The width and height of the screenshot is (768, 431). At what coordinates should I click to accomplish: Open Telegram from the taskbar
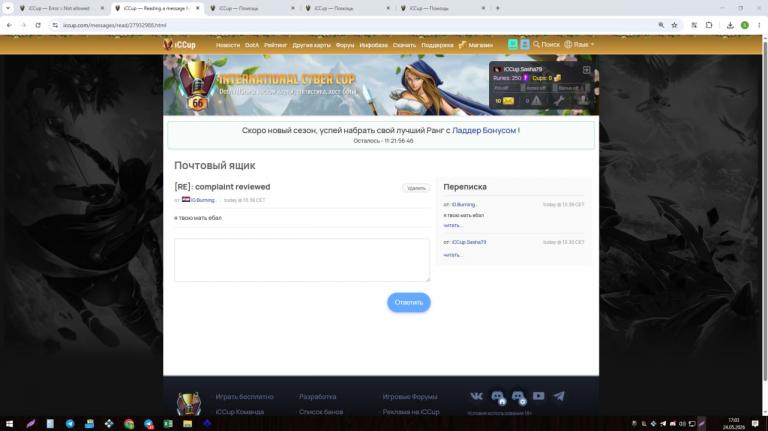(x=70, y=424)
